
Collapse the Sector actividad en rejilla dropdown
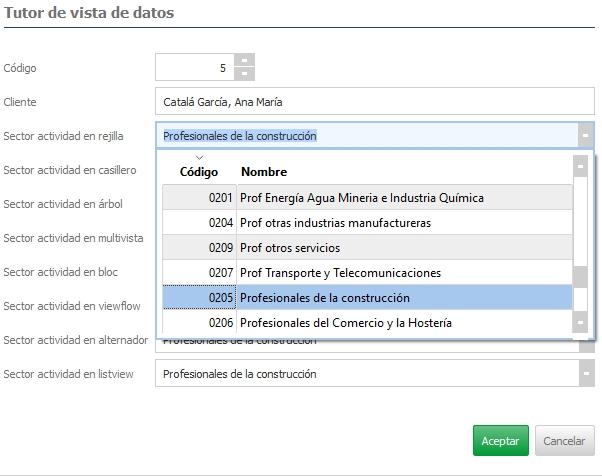coord(585,136)
